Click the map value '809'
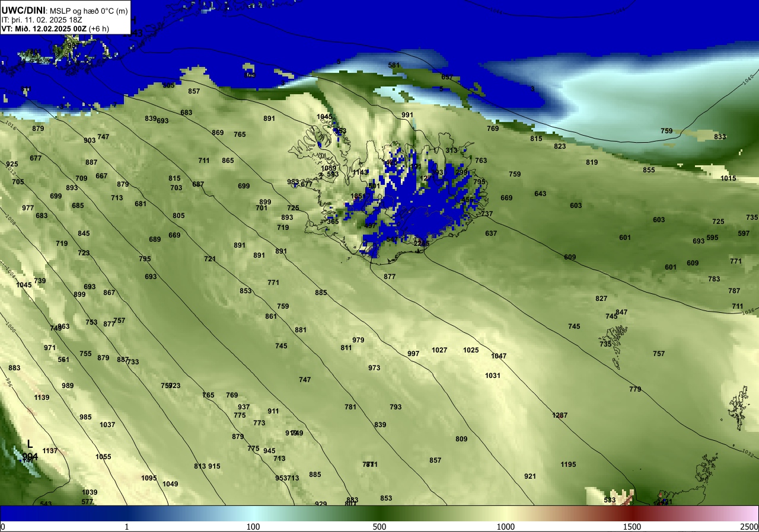Viewport: 759px width, 532px height. (x=461, y=439)
